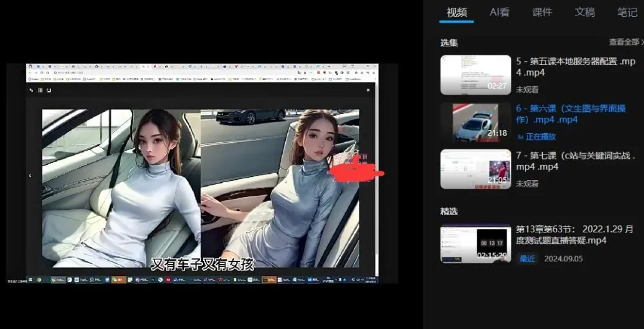
Task: Expand 查看全部 episode list
Action: tap(625, 42)
